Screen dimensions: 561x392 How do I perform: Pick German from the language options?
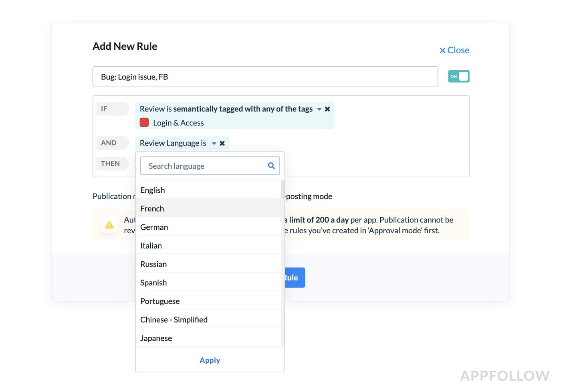154,227
